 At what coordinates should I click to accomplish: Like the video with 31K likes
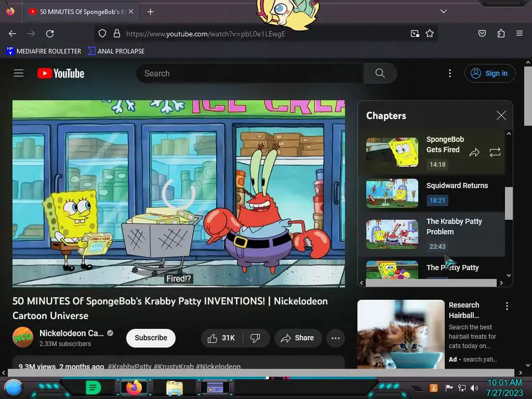click(221, 338)
